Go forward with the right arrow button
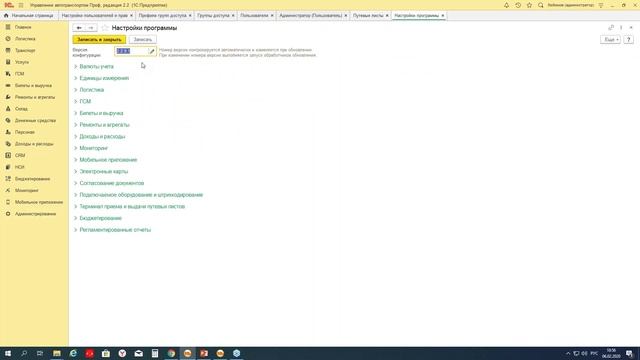The image size is (640, 360). coord(91,28)
